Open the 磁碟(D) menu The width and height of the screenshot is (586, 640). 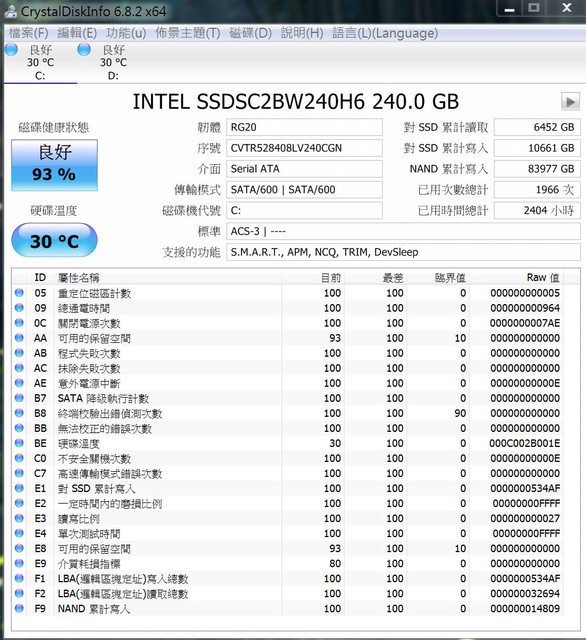click(250, 33)
